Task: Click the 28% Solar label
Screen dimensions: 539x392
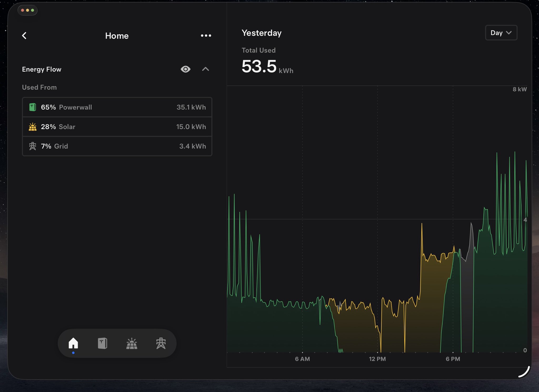Action: (x=58, y=127)
